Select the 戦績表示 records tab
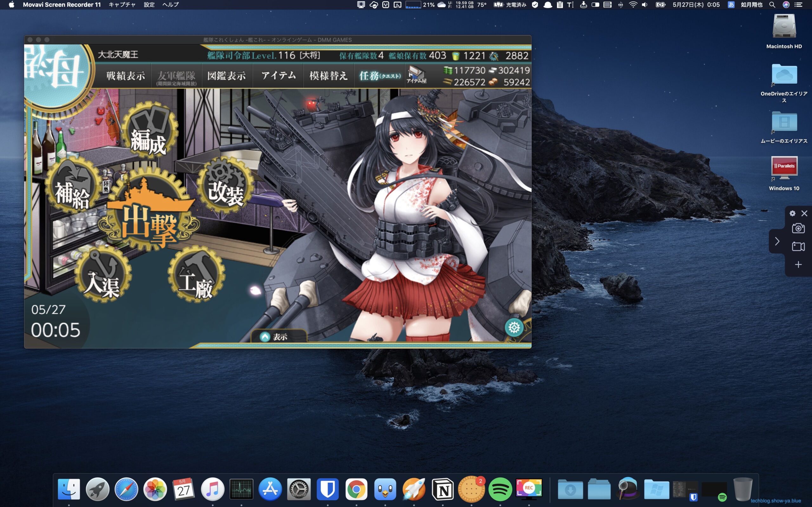 click(x=126, y=76)
